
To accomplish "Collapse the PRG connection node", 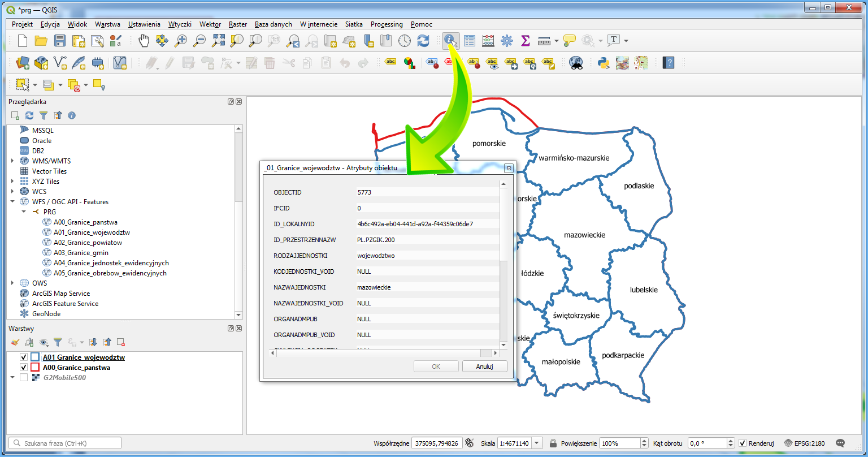I will [23, 212].
